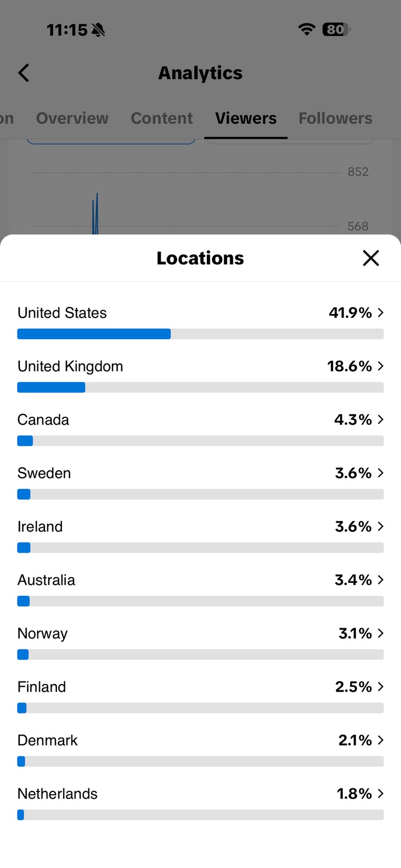401x868 pixels.
Task: Expand Sweden location chevron
Action: (x=380, y=473)
